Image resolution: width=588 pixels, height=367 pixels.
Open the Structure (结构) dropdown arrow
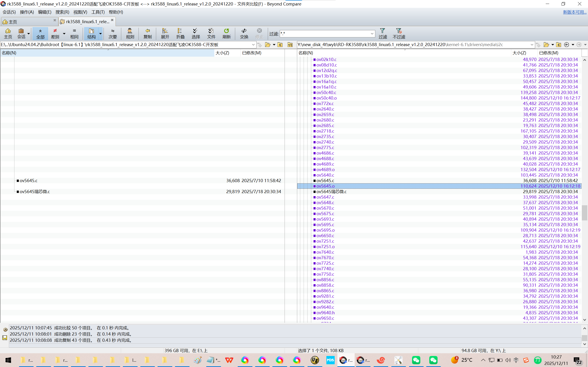click(100, 33)
